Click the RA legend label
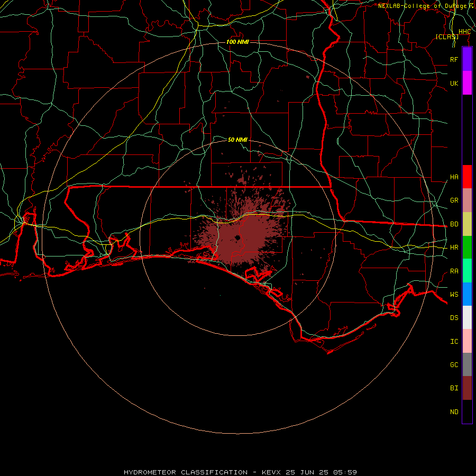 pos(454,271)
